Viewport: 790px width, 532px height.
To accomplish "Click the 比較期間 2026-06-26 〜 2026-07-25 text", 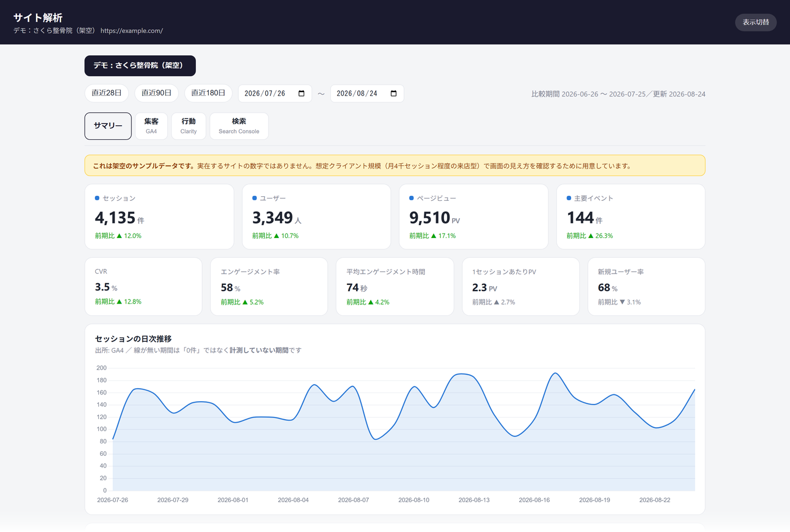I will point(589,94).
